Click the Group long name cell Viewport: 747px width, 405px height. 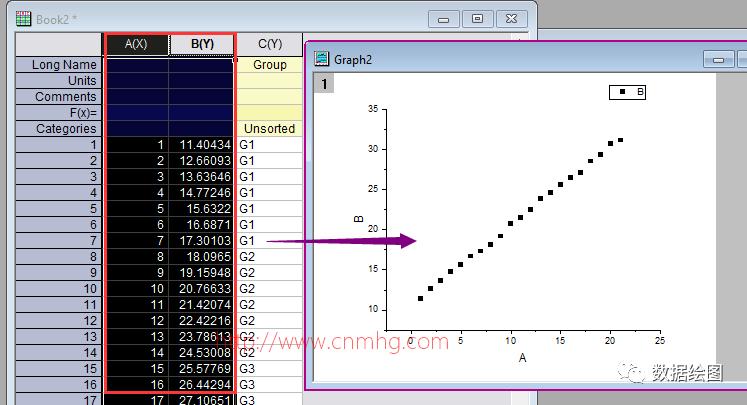click(270, 64)
